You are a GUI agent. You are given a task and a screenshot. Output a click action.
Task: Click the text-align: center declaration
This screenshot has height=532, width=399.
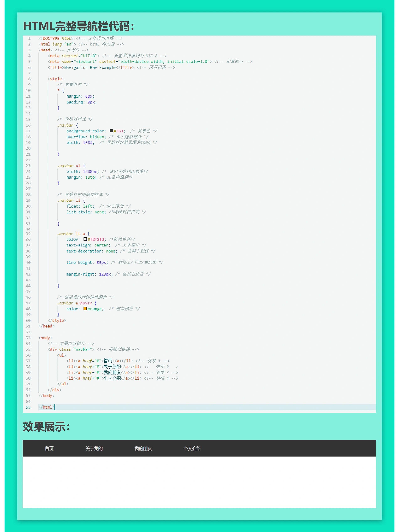click(x=88, y=245)
